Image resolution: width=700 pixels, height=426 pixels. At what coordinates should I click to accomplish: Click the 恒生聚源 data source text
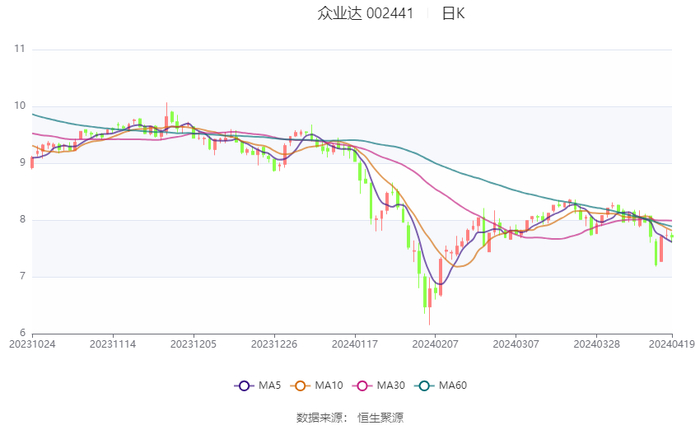coord(381,416)
